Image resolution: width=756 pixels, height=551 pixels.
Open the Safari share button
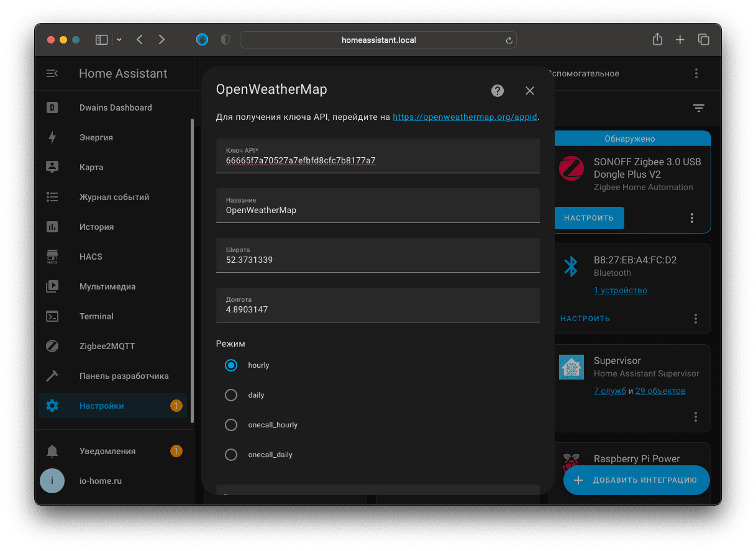[657, 39]
